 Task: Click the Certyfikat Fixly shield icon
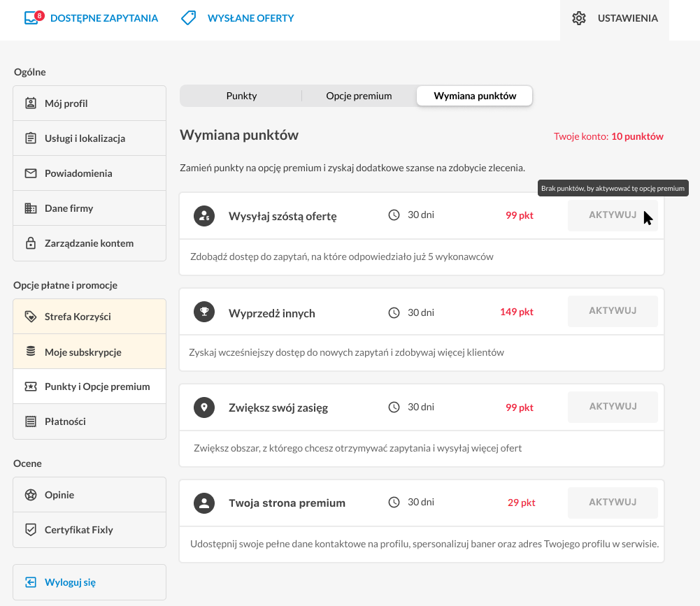(30, 530)
